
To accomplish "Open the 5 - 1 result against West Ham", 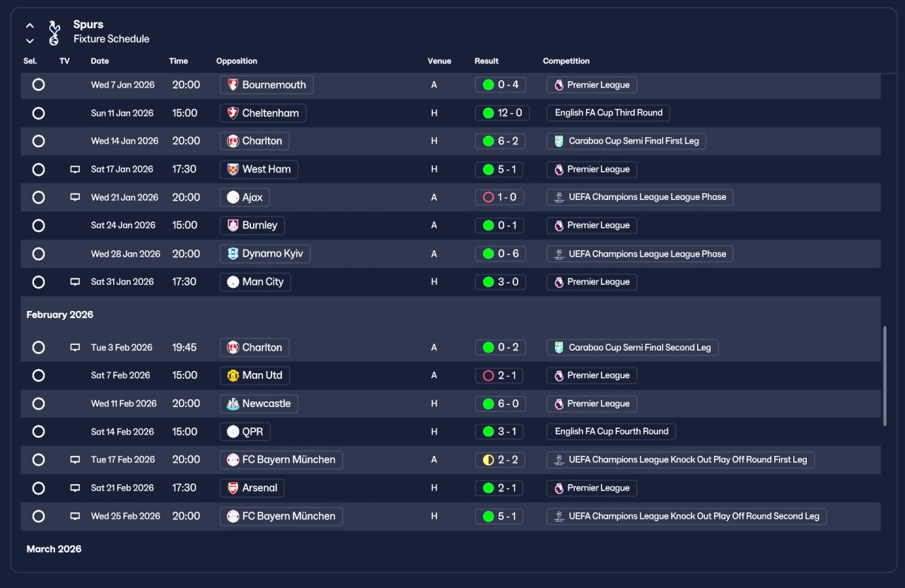I will pos(499,170).
